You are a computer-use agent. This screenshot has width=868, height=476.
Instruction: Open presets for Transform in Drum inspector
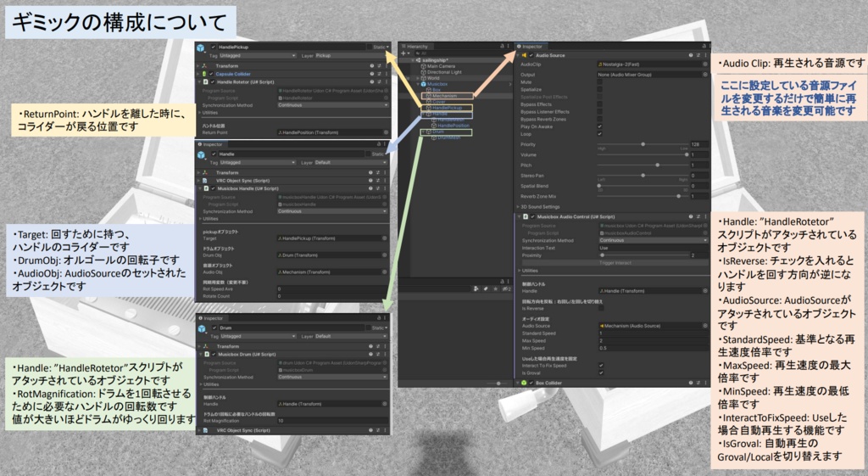coord(379,346)
